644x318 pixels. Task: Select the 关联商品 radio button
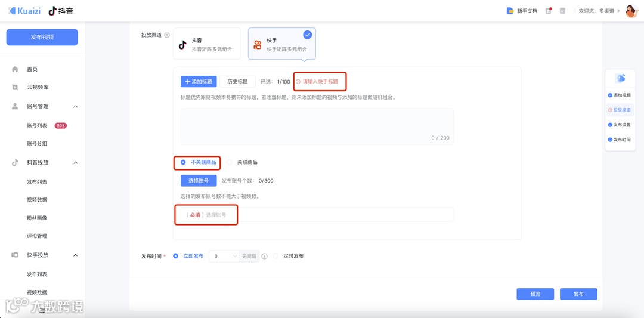(230, 162)
